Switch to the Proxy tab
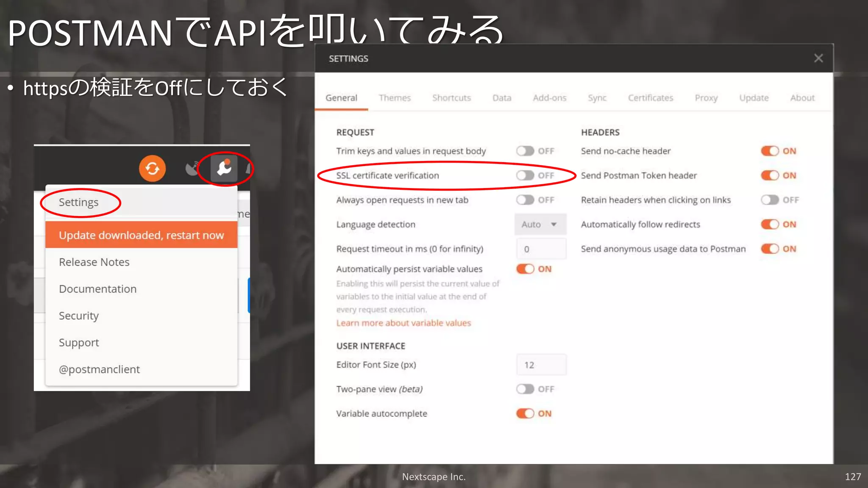Image resolution: width=868 pixels, height=488 pixels. pos(706,98)
